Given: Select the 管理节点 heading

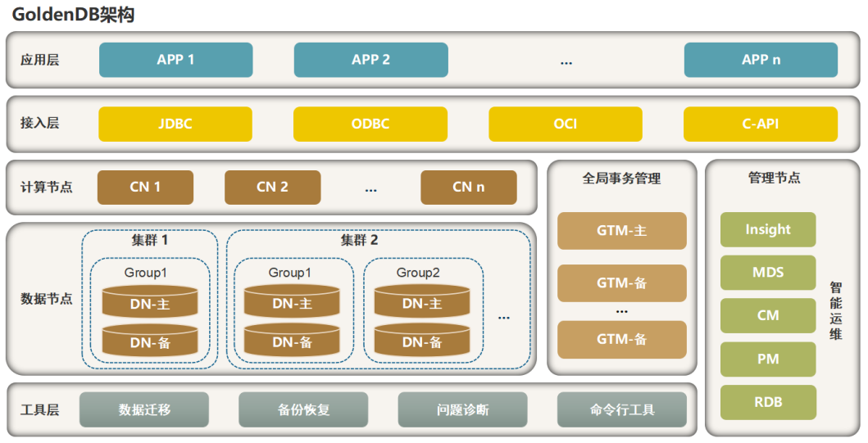Looking at the screenshot, I should pyautogui.click(x=775, y=178).
